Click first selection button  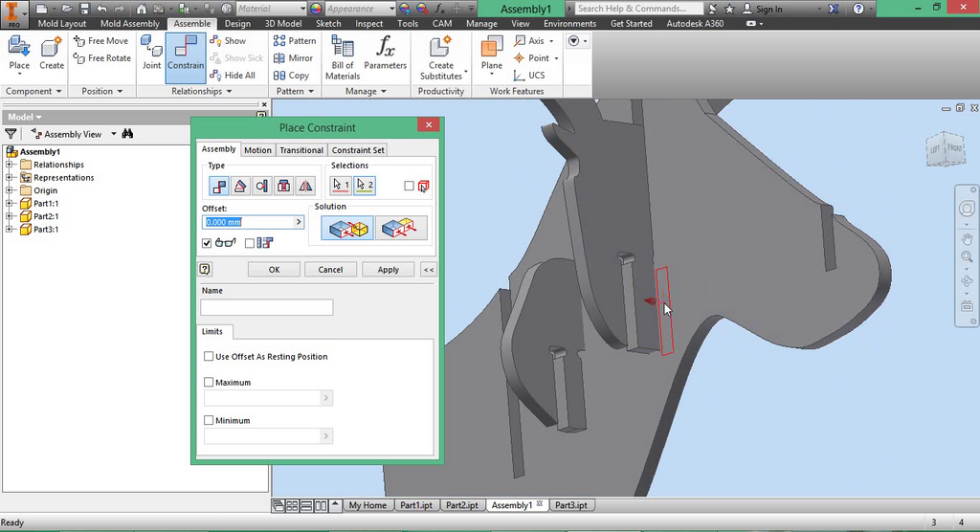[341, 186]
